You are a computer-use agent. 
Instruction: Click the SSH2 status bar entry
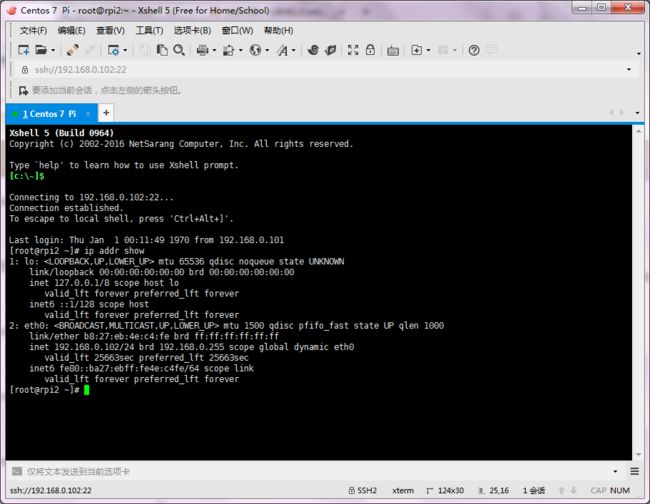[363, 491]
